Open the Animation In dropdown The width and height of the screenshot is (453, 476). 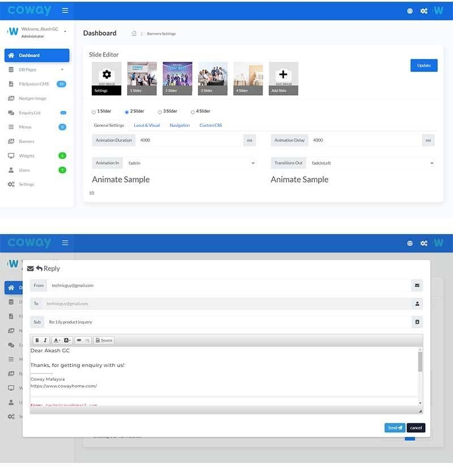pyautogui.click(x=191, y=163)
